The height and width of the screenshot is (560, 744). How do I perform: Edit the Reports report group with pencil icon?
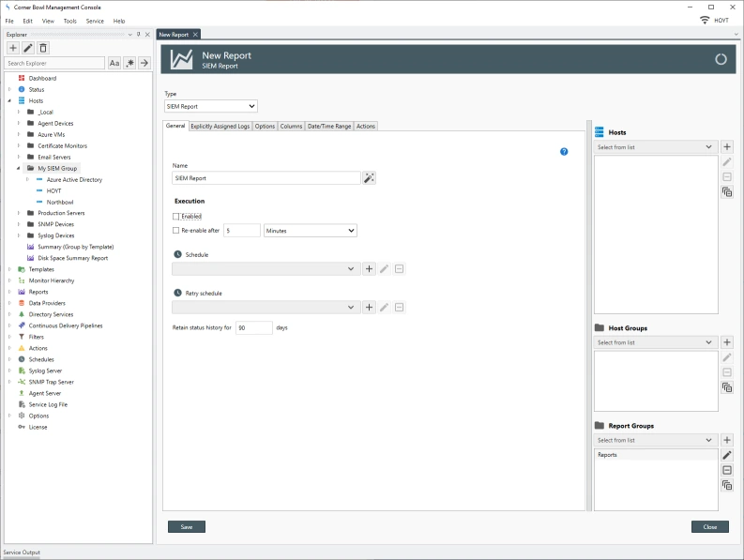726,455
